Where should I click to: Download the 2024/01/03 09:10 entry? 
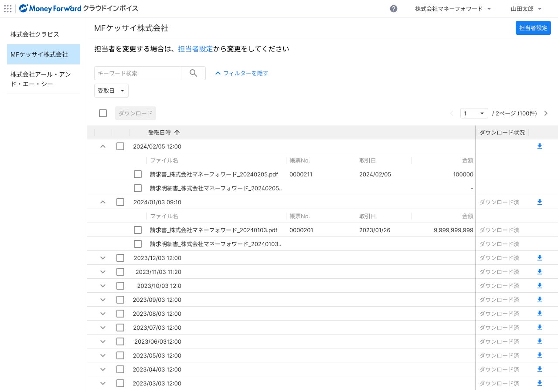pos(539,202)
